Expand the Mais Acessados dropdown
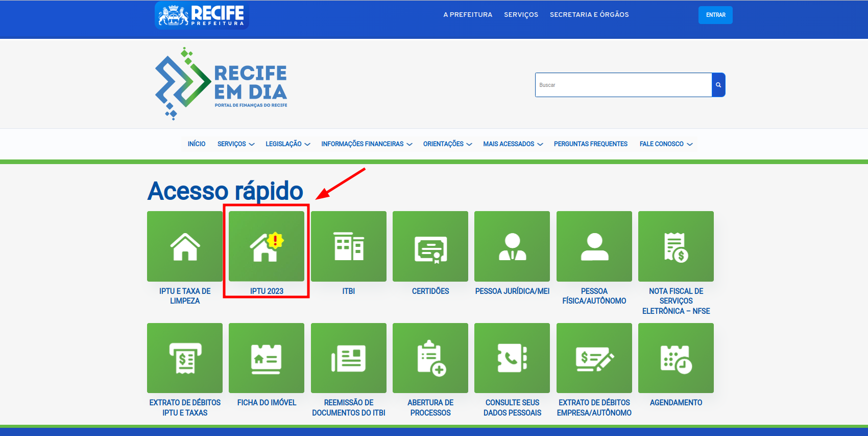 pos(513,144)
